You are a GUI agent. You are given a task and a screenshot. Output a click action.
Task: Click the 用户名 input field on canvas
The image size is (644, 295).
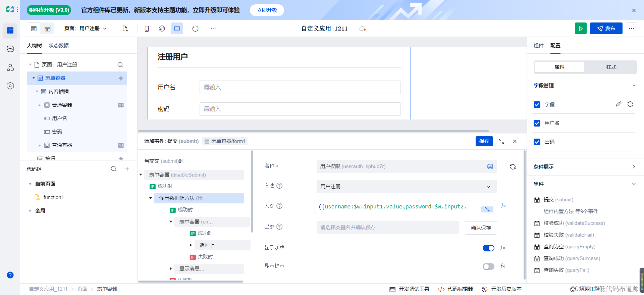(x=300, y=87)
